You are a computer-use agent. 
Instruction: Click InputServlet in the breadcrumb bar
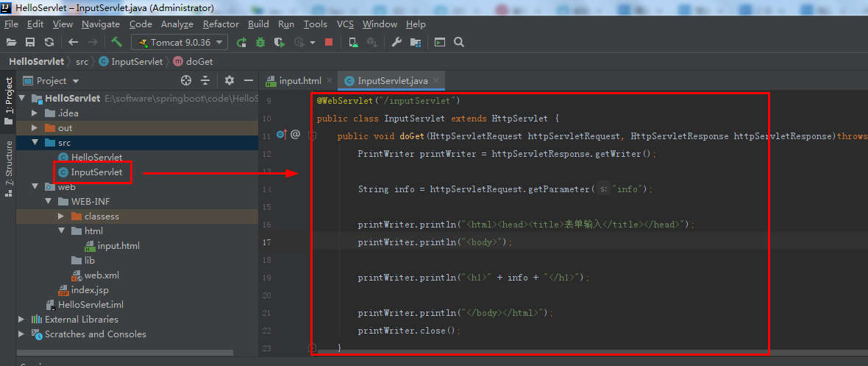pyautogui.click(x=131, y=62)
